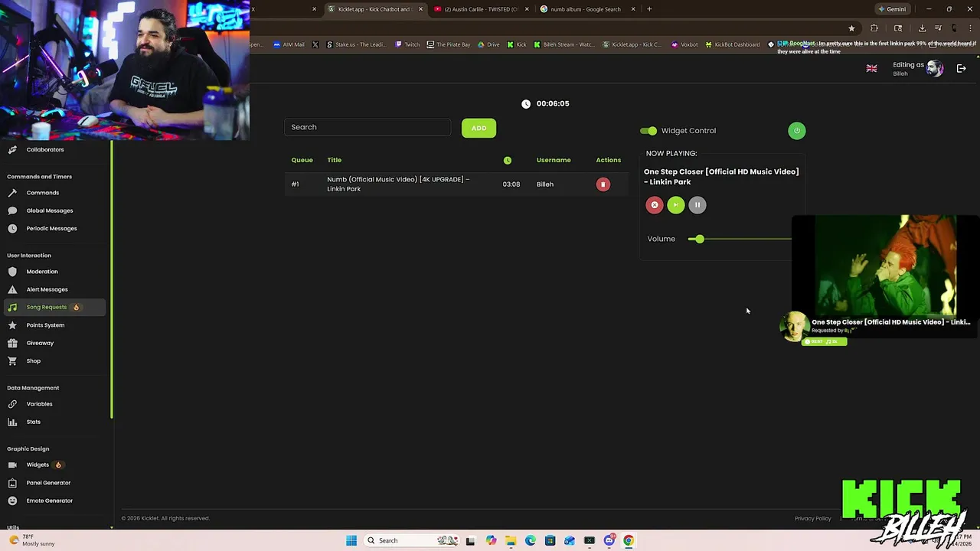Viewport: 980px width, 551px height.
Task: Click the green widget power button
Action: [797, 131]
